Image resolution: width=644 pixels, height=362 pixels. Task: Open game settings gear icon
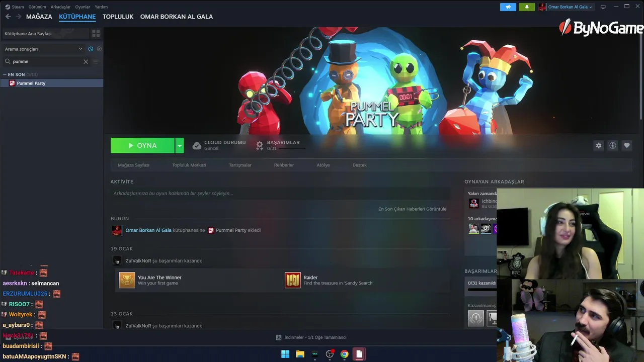(x=599, y=145)
